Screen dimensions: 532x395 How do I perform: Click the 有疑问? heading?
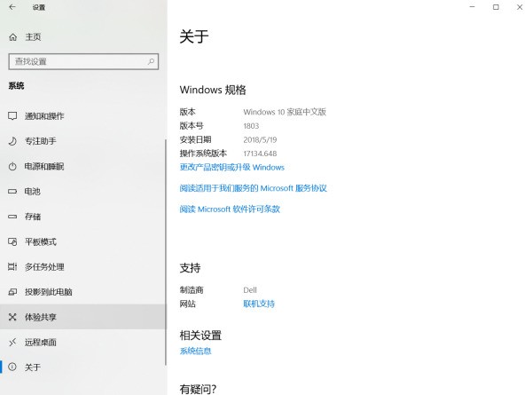click(x=198, y=389)
